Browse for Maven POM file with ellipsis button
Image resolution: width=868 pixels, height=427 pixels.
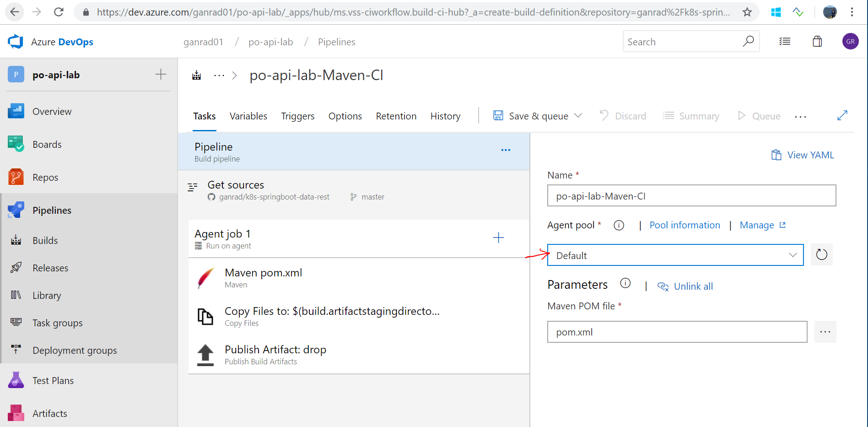click(x=825, y=332)
